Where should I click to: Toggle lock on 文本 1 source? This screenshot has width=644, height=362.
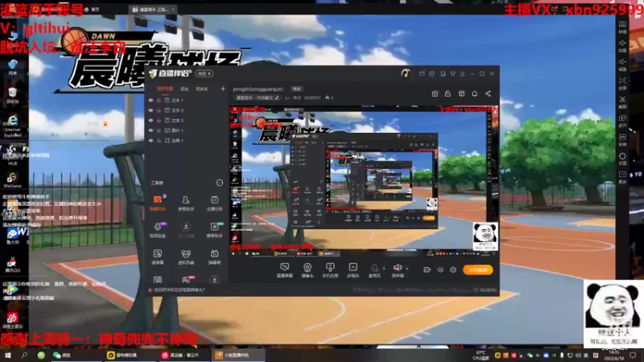coord(159,100)
